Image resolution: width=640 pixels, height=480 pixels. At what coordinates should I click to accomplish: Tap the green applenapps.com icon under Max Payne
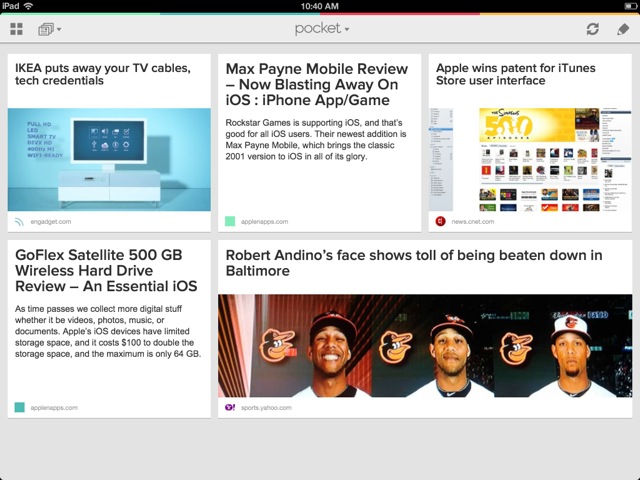tap(230, 221)
